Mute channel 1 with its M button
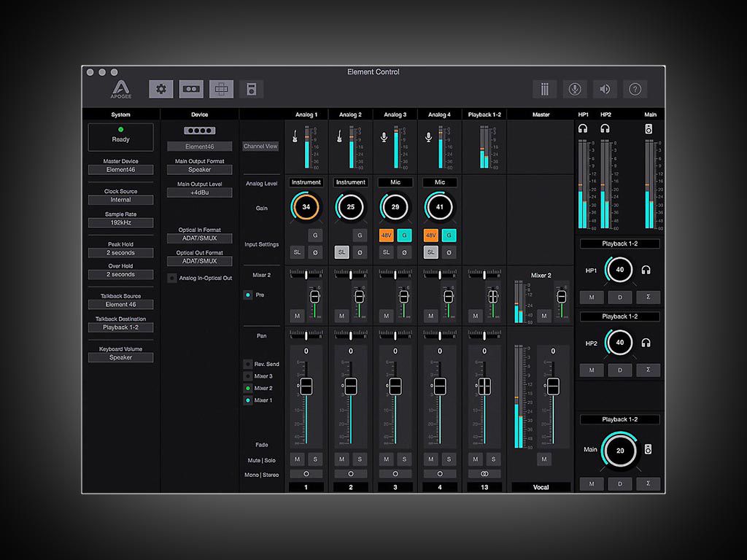This screenshot has width=747, height=560. (296, 459)
